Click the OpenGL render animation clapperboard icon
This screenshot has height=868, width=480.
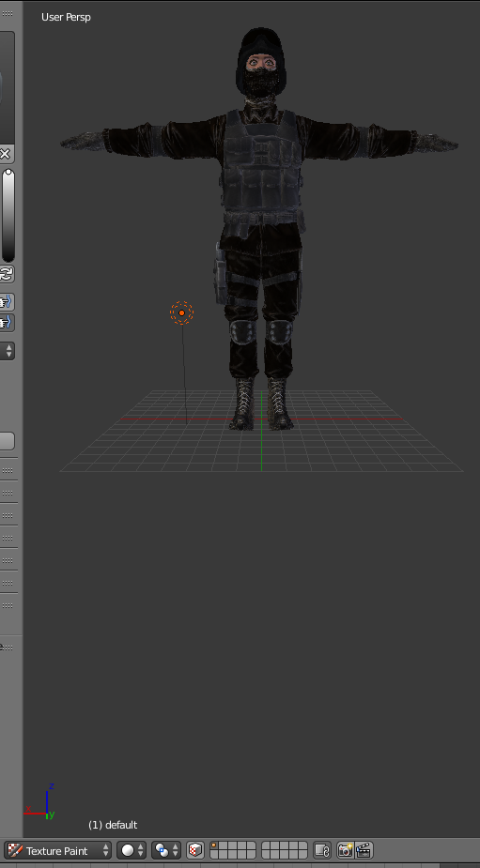tap(364, 850)
